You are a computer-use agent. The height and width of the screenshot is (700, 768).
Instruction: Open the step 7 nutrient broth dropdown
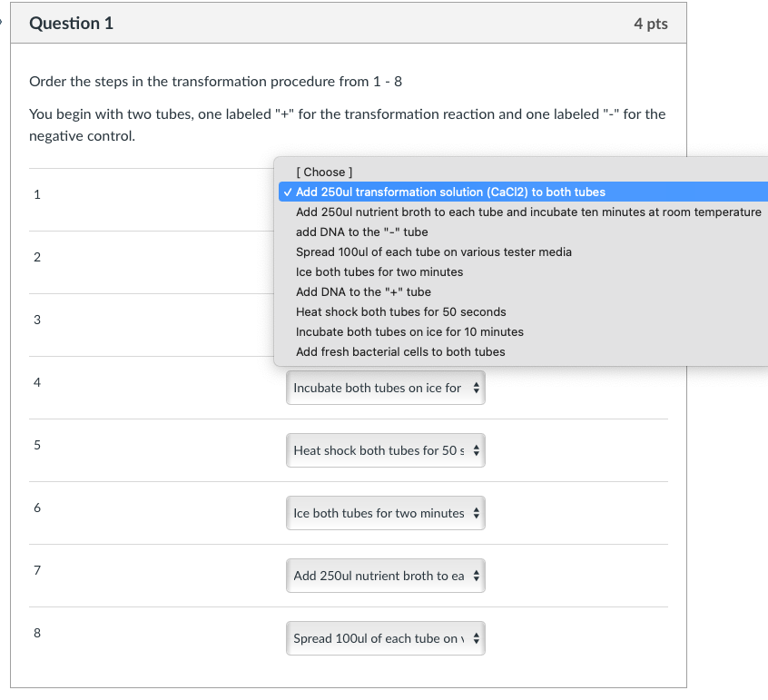(x=385, y=575)
